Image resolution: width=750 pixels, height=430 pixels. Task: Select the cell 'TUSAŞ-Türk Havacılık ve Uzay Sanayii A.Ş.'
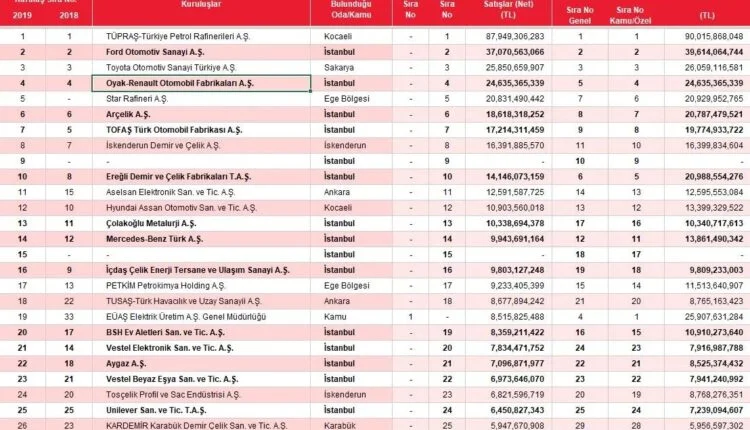pyautogui.click(x=201, y=301)
